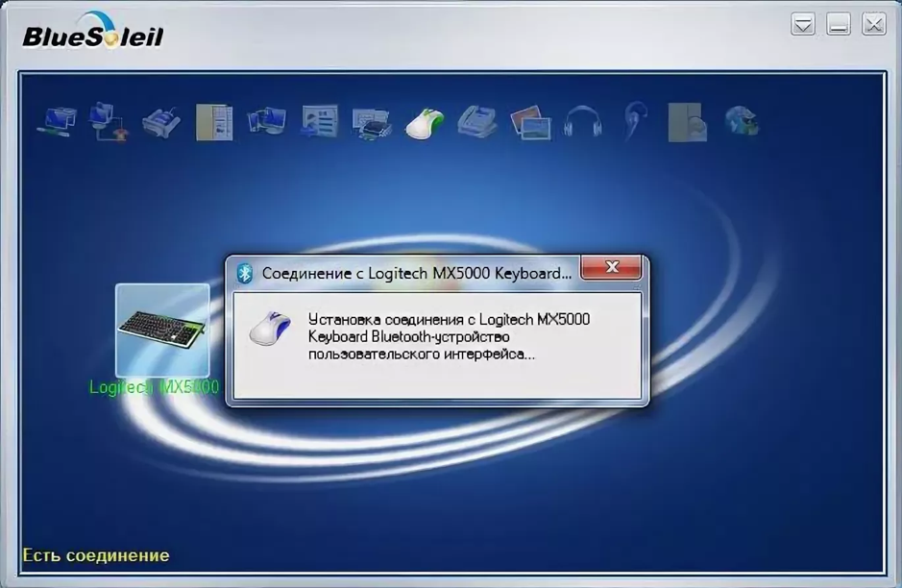Open the Dial-up Networking service icon
902x588 pixels.
(x=109, y=121)
